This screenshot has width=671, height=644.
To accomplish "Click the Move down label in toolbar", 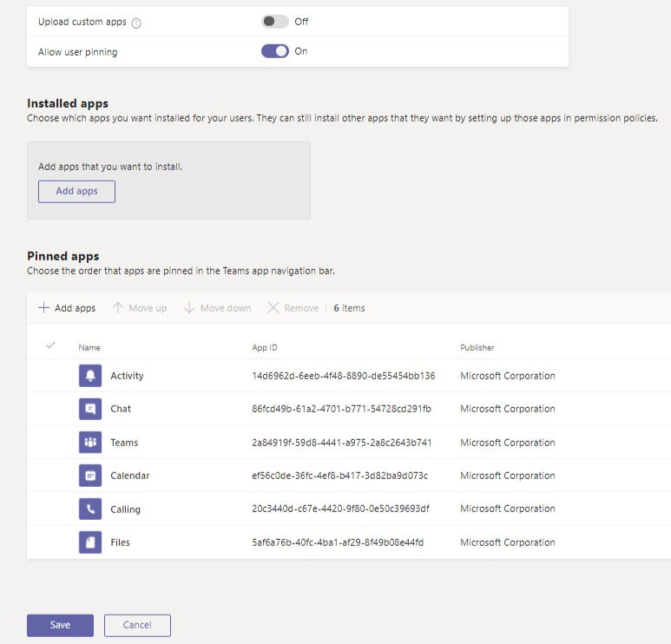I will 226,308.
